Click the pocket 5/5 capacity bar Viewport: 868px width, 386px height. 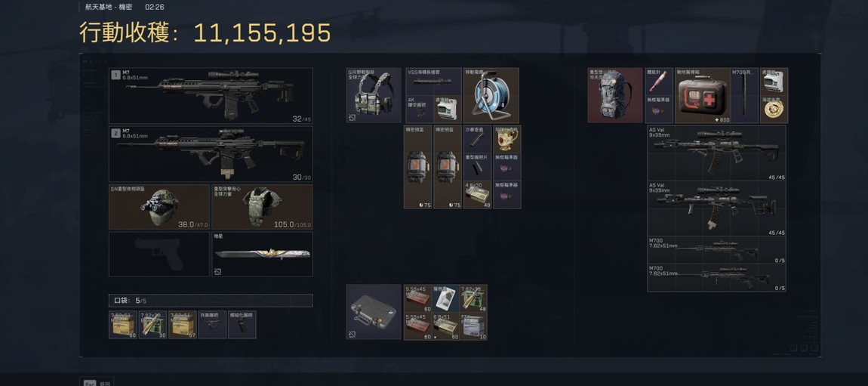click(x=211, y=301)
